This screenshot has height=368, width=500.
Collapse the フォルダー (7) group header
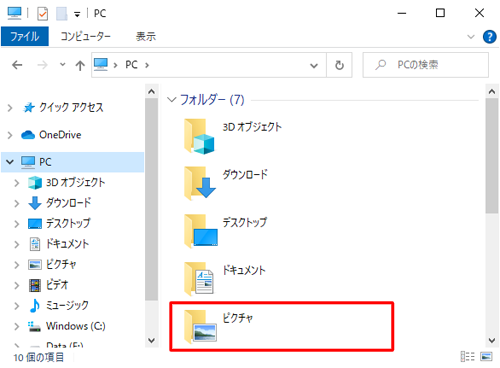point(171,100)
